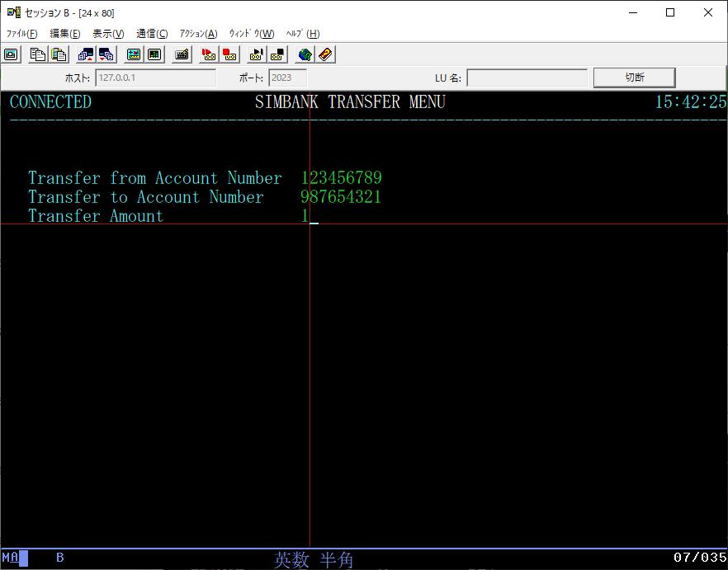The image size is (728, 570).
Task: Click the ホスト: label
Action: pos(77,78)
